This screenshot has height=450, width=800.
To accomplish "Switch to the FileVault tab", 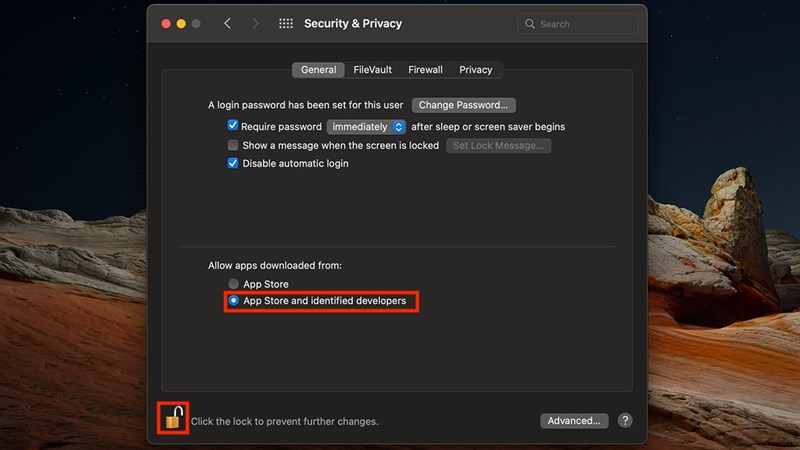I will (x=372, y=70).
